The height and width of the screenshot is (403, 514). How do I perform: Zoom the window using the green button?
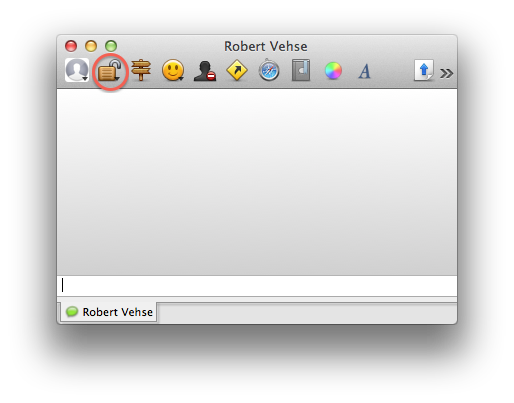coord(111,46)
